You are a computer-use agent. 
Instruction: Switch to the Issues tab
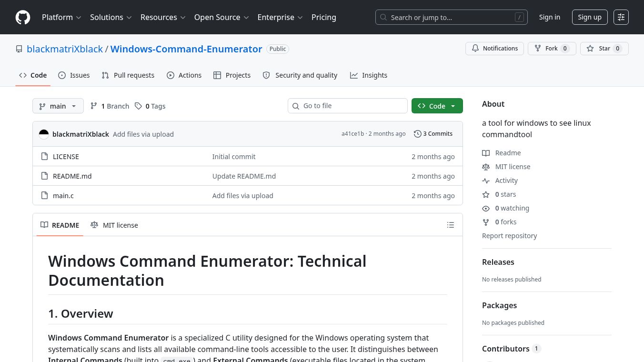[74, 75]
